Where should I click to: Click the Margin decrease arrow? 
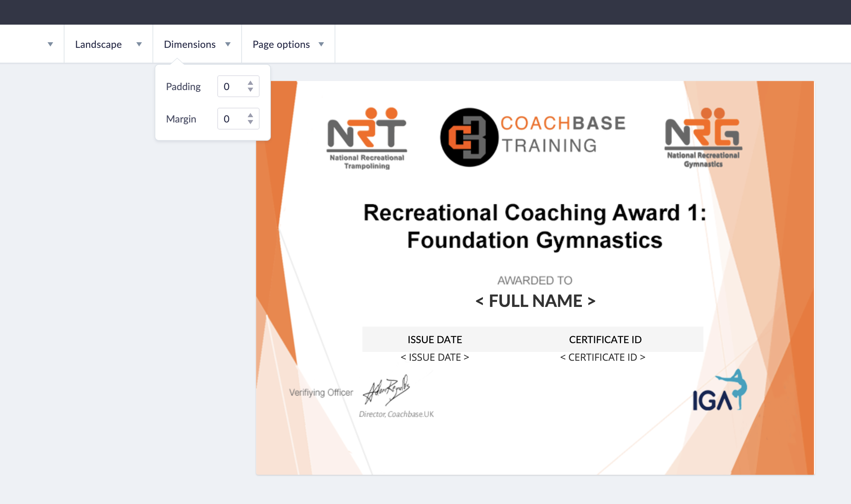250,122
